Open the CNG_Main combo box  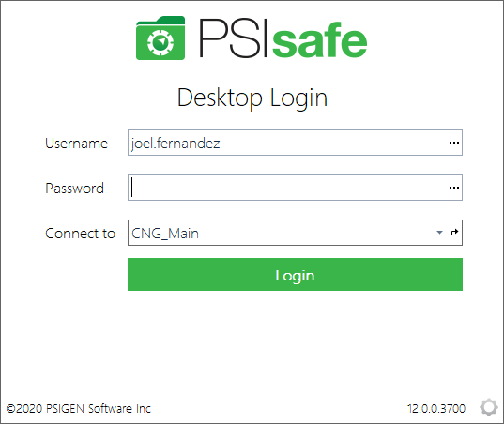295,233
